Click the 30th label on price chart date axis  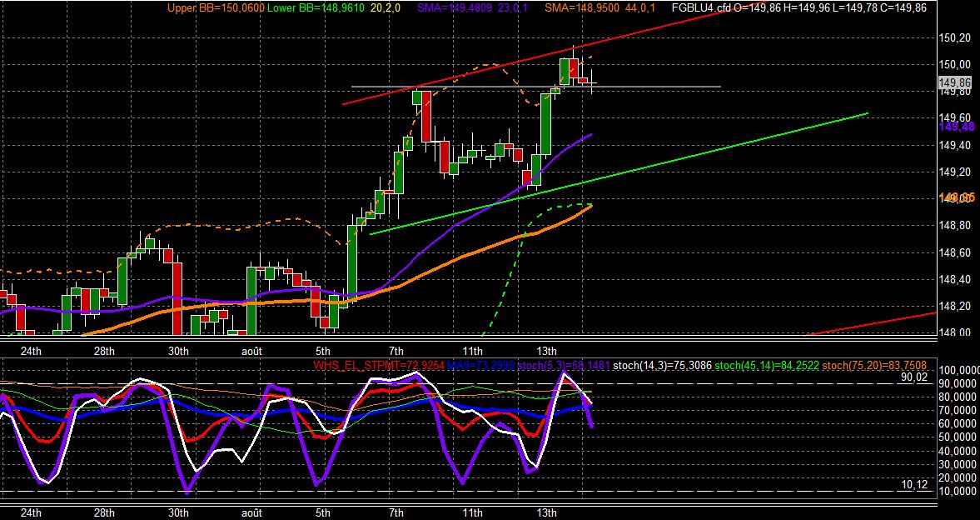(178, 350)
